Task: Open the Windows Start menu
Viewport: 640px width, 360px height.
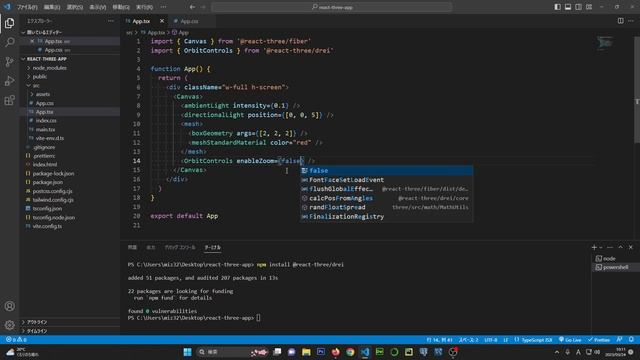Action: click(187, 352)
